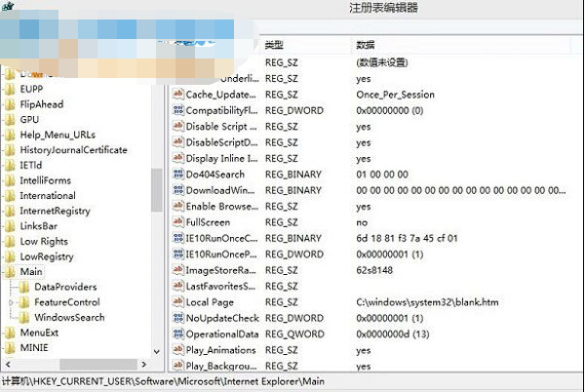Open the IETld registry key
The width and height of the screenshot is (586, 392).
pyautogui.click(x=31, y=165)
